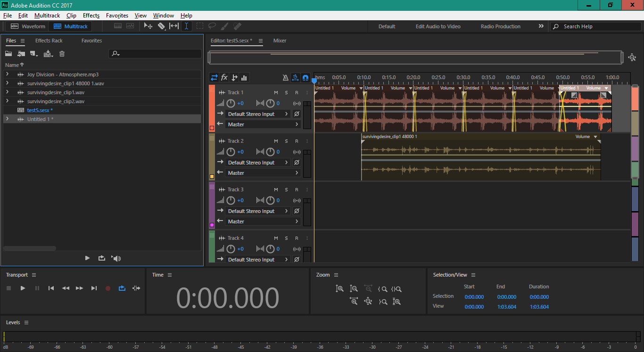This screenshot has width=644, height=352.
Task: Click the Open File folder icon
Action: coord(8,54)
